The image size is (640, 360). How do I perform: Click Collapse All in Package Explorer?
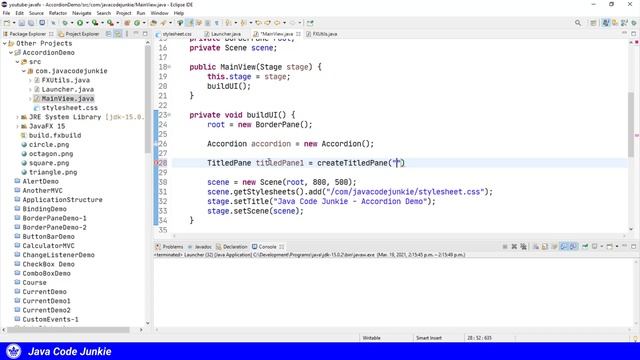click(109, 34)
